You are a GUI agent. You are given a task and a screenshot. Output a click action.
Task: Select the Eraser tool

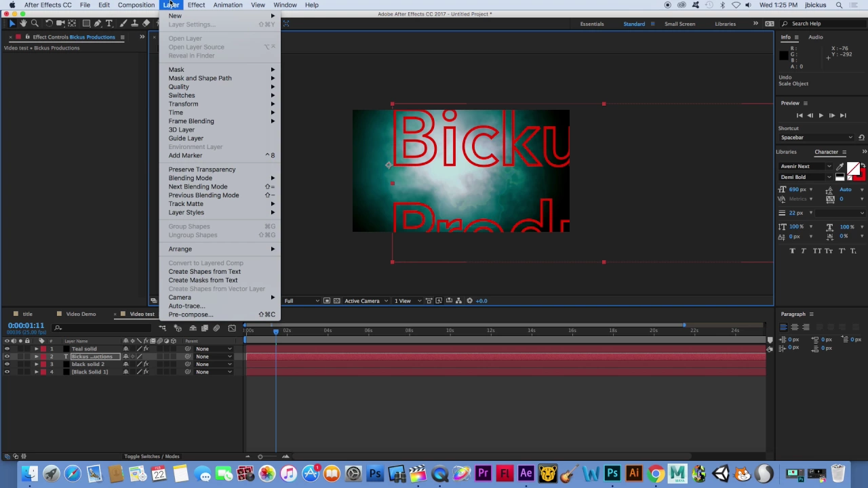tap(146, 24)
